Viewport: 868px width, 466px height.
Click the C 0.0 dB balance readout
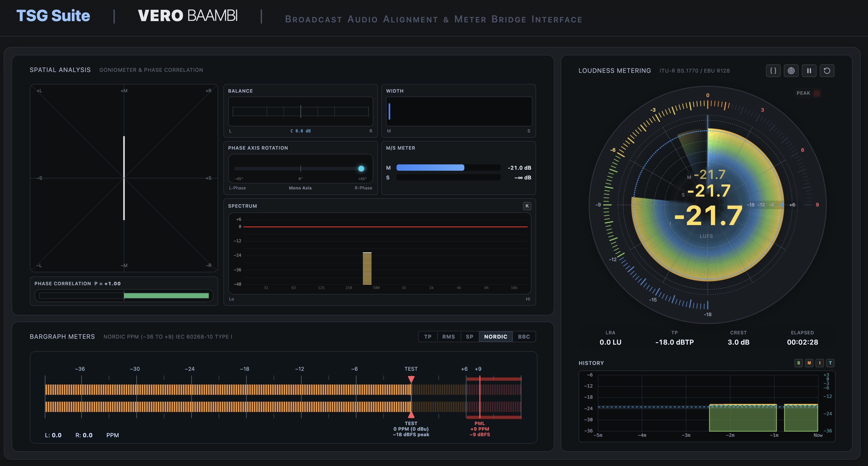pyautogui.click(x=301, y=131)
